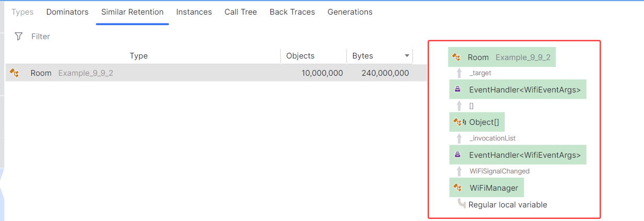Click the Room class icon in table row
Image resolution: width=644 pixels, height=221 pixels.
pyautogui.click(x=15, y=73)
